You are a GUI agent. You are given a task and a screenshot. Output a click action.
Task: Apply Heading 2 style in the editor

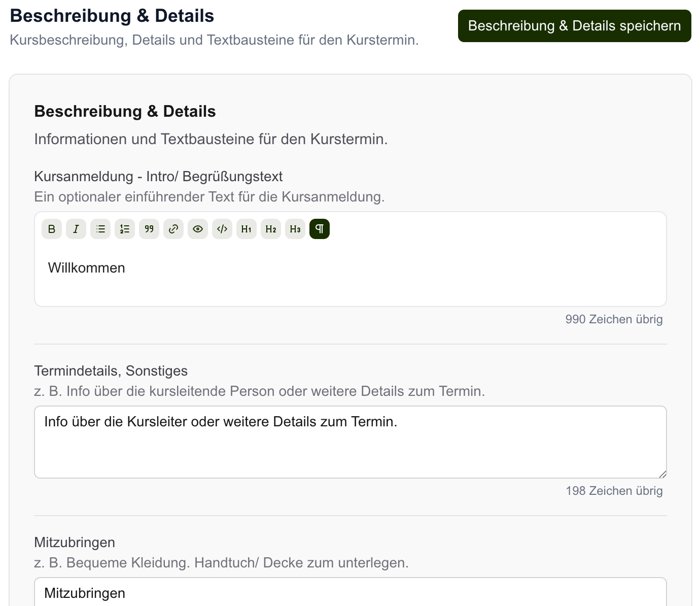point(271,229)
